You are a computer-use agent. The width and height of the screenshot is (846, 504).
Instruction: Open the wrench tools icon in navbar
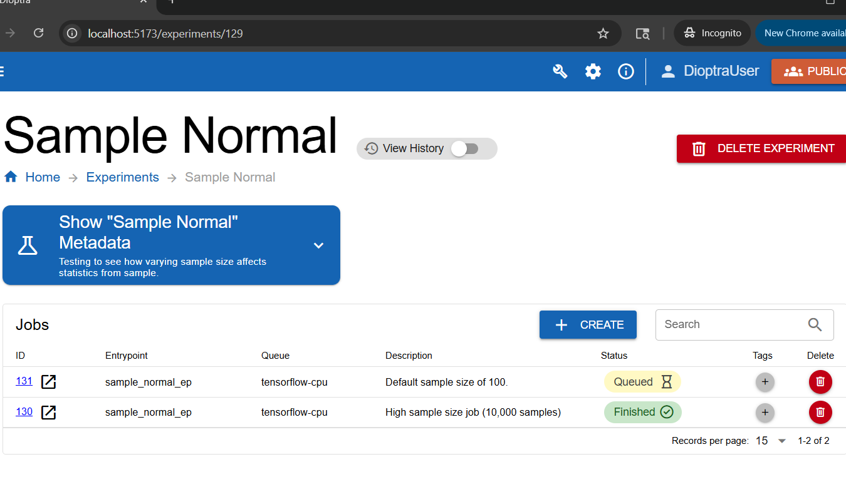tap(560, 71)
